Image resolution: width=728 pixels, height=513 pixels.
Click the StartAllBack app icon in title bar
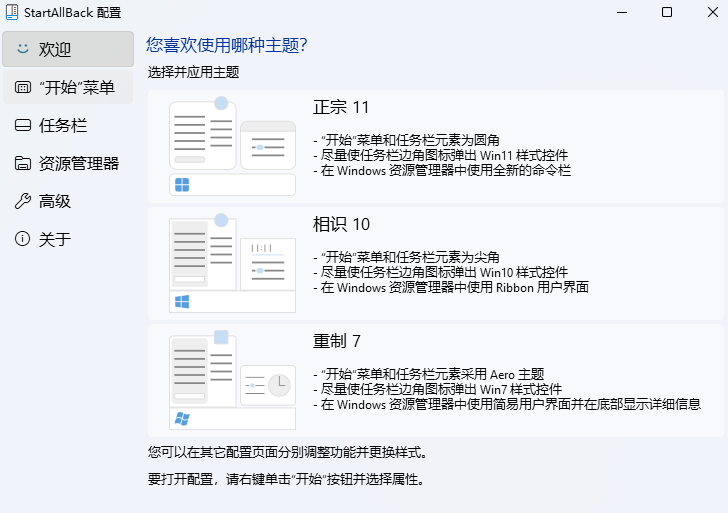click(12, 12)
